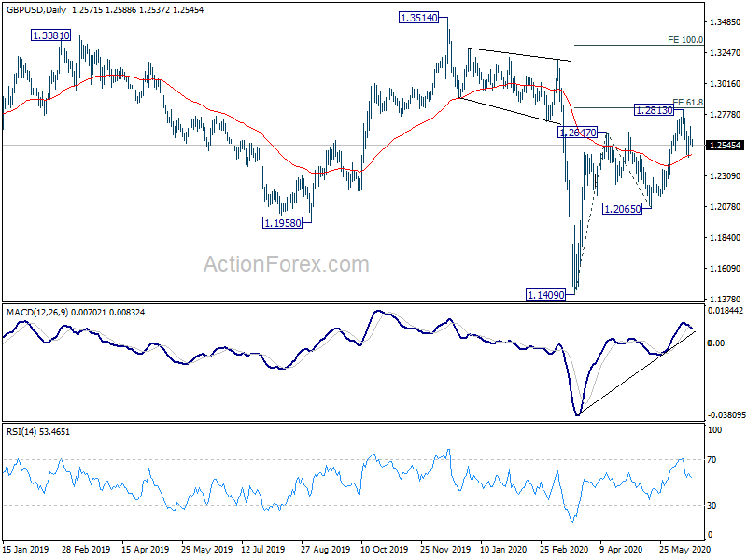The width and height of the screenshot is (747, 560).
Task: Click the 27 Aug 2019 date label
Action: coord(325,550)
